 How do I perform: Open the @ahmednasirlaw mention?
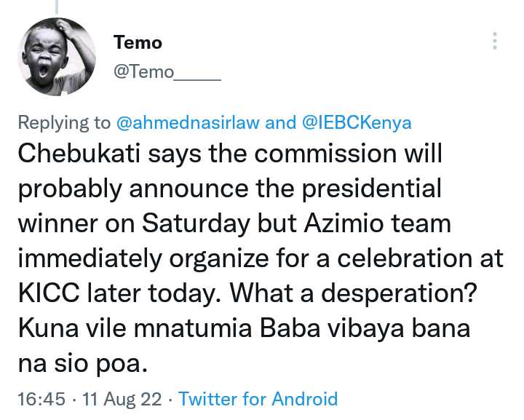click(x=188, y=122)
